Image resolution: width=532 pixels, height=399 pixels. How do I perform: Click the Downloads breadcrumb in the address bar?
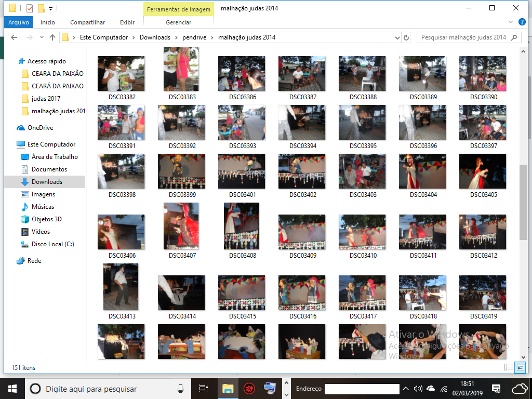pos(155,37)
